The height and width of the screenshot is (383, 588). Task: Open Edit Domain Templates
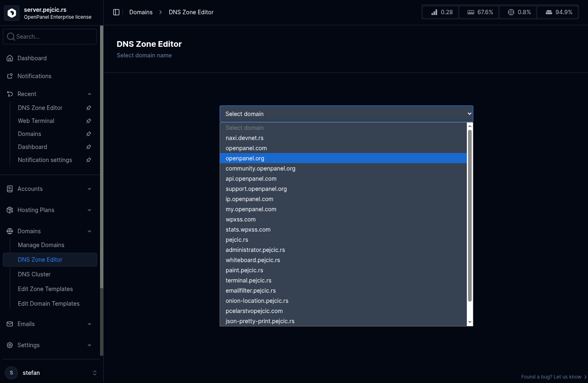49,304
